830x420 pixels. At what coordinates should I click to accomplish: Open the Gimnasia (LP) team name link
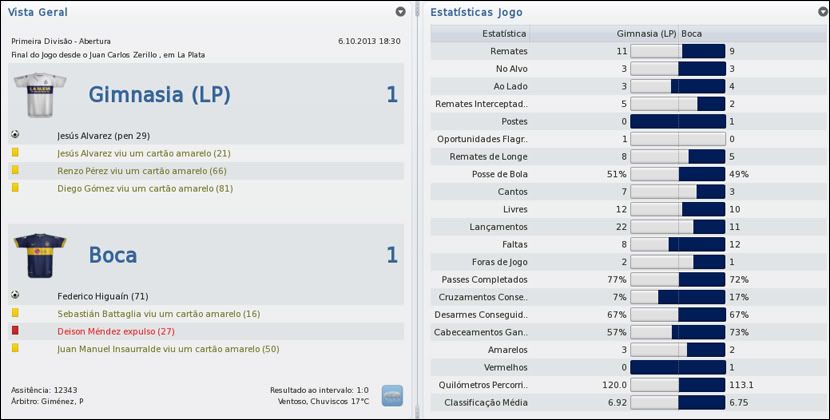[159, 95]
